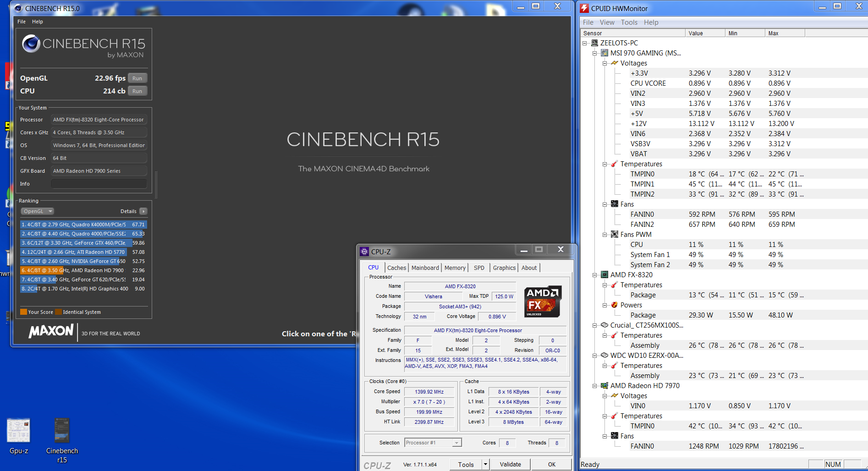Click the orange Your Score legend swatch
868x471 pixels.
23,312
